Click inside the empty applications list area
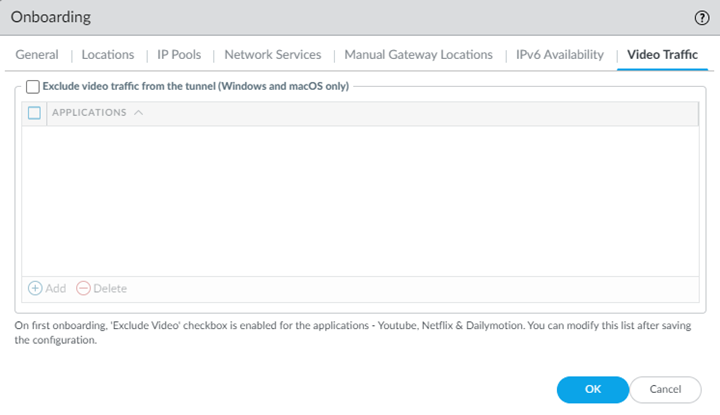Screen dimensions: 720x415 click(360, 200)
